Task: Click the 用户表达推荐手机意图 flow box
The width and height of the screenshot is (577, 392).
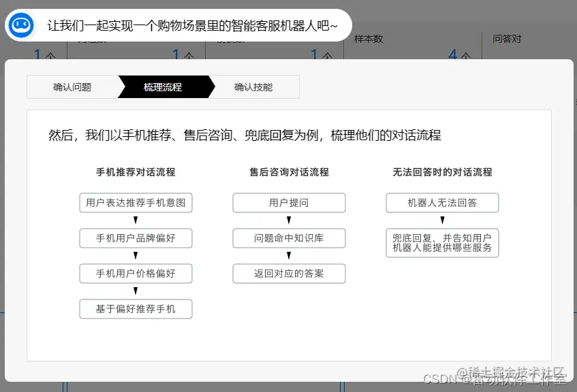Action: (136, 203)
